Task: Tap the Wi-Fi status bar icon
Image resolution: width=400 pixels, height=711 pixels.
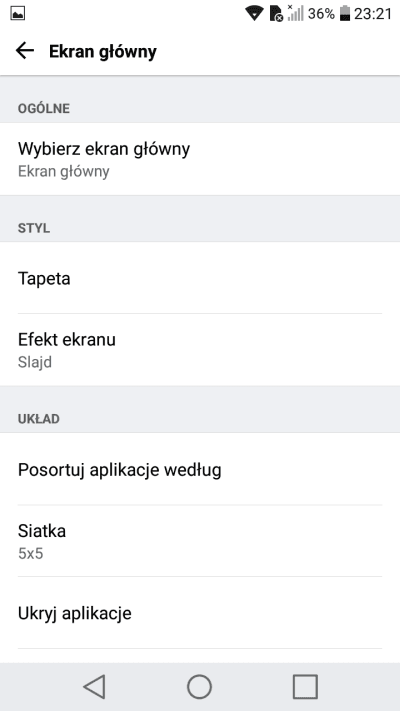Action: click(254, 14)
